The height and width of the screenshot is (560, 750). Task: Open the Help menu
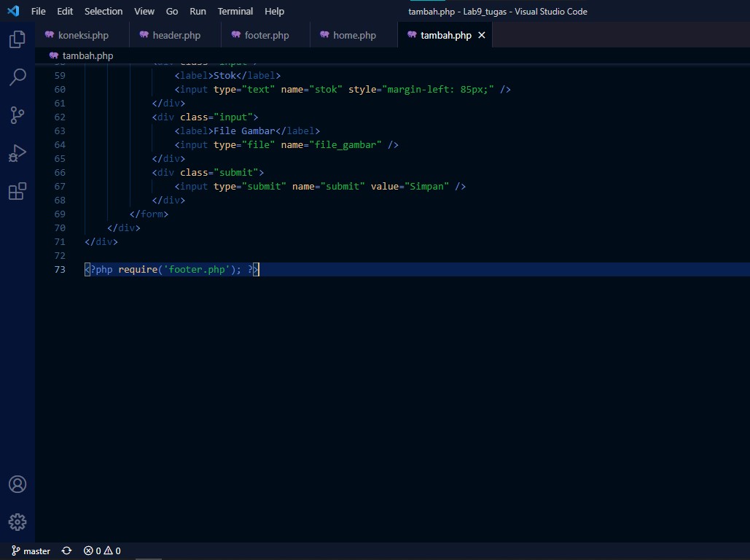(x=274, y=11)
